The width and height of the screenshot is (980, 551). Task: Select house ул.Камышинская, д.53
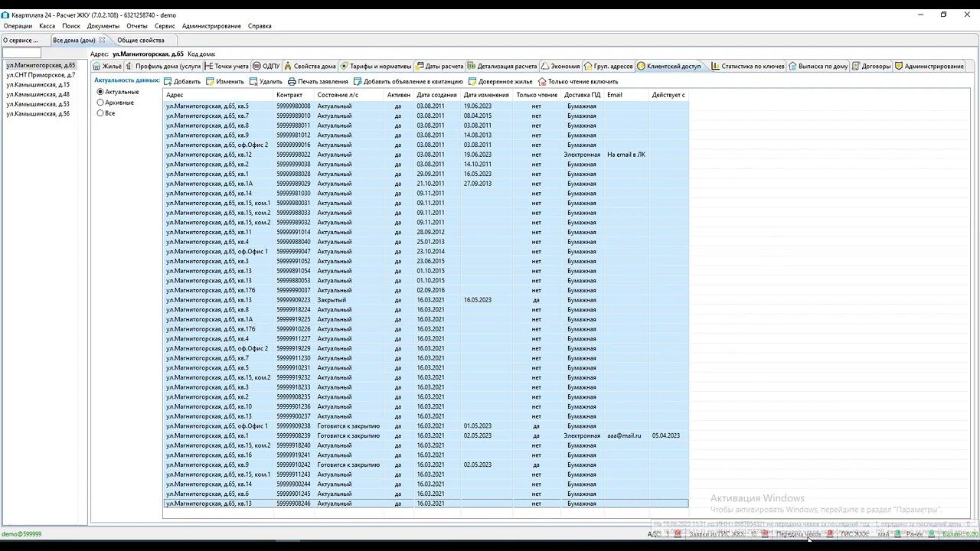[38, 104]
